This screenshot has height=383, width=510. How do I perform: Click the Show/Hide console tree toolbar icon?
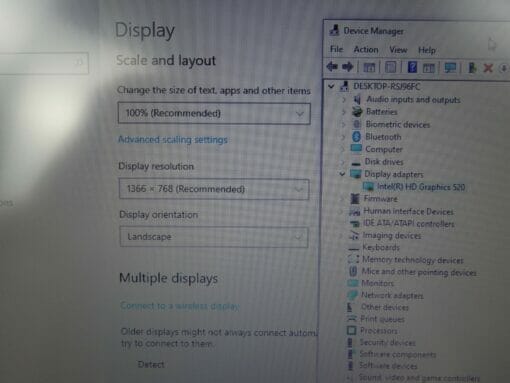tap(369, 68)
